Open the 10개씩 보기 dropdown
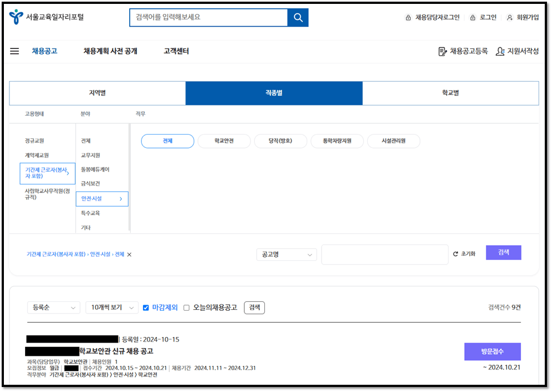Image resolution: width=552 pixels, height=392 pixels. point(112,307)
